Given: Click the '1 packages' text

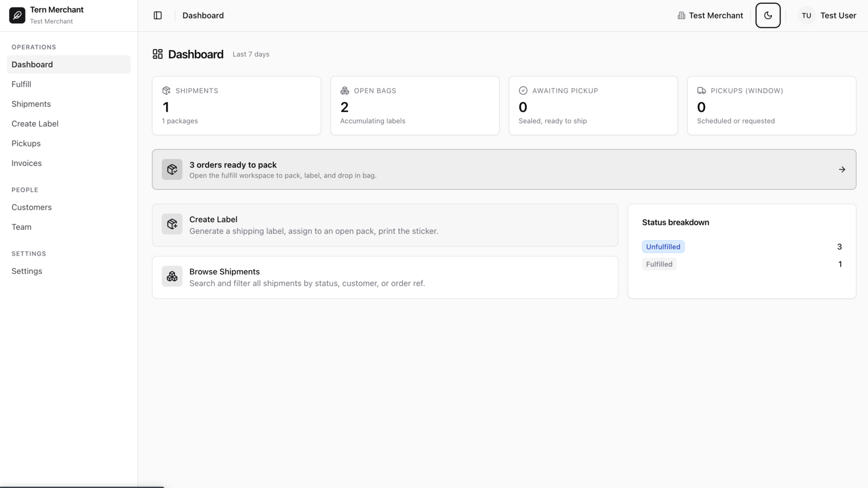Looking at the screenshot, I should point(180,121).
